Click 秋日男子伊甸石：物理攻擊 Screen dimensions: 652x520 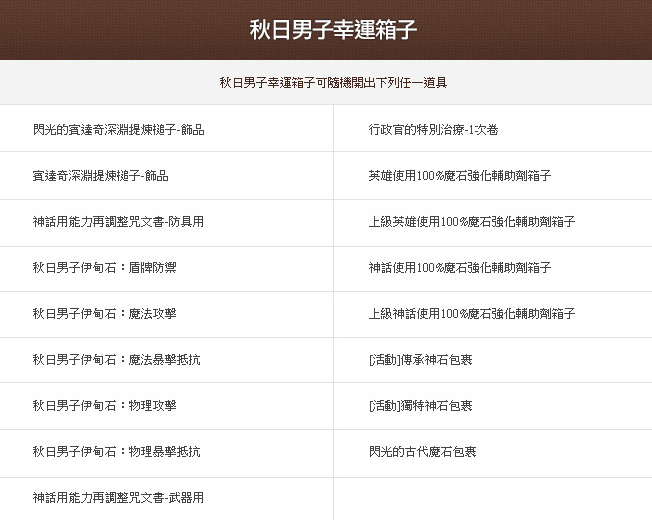coord(105,406)
